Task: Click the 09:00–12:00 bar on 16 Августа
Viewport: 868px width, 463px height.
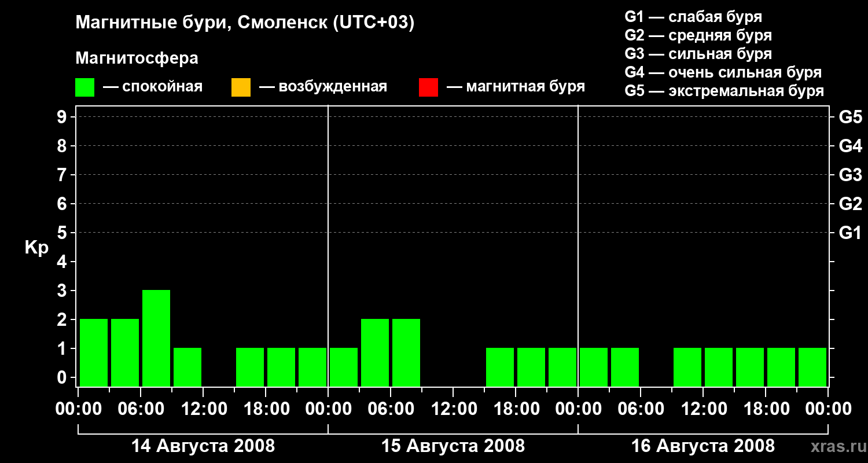Action: click(687, 367)
